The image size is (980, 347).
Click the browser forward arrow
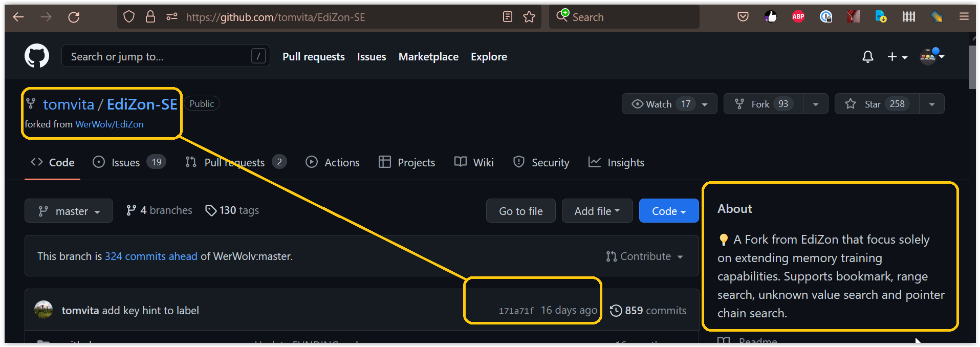[46, 17]
